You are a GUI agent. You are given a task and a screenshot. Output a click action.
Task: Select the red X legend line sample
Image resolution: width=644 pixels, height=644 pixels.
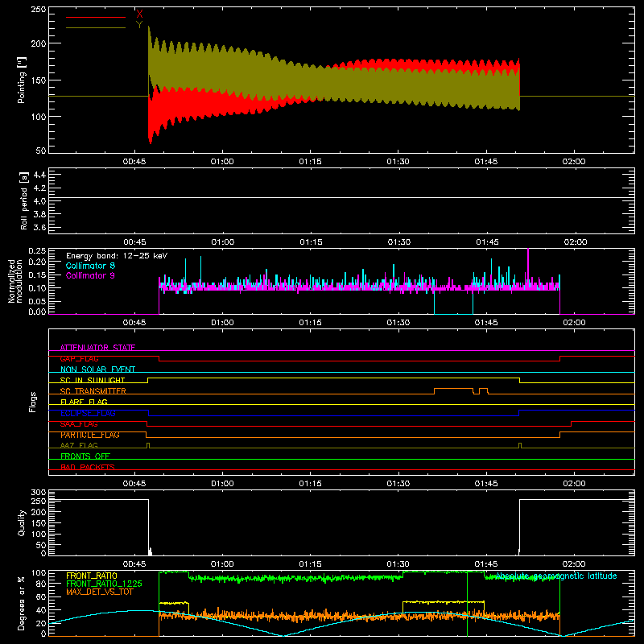click(x=96, y=17)
